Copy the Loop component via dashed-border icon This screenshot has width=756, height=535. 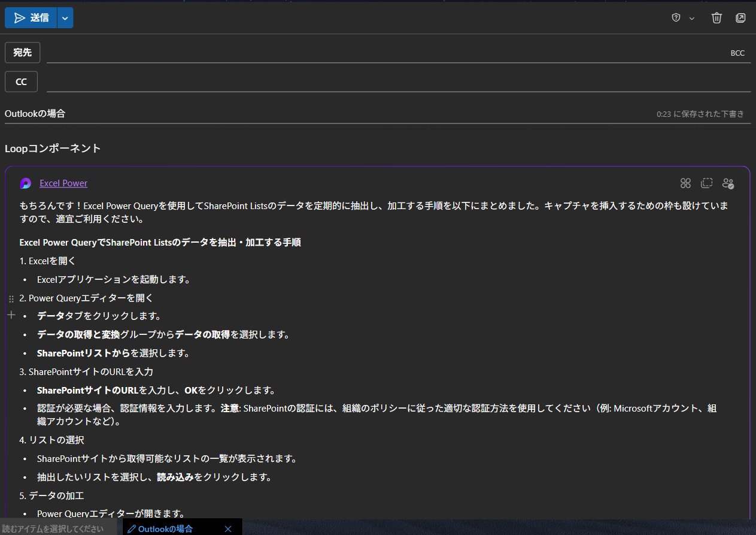[x=706, y=183]
